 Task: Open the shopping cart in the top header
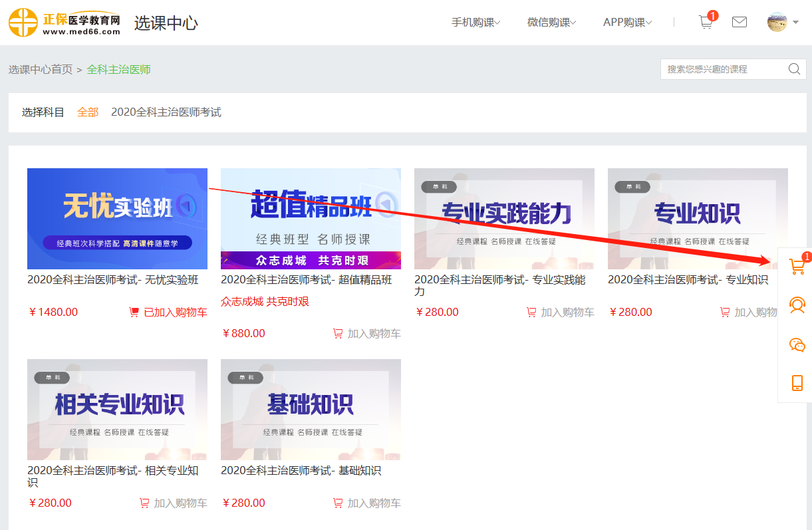(706, 22)
